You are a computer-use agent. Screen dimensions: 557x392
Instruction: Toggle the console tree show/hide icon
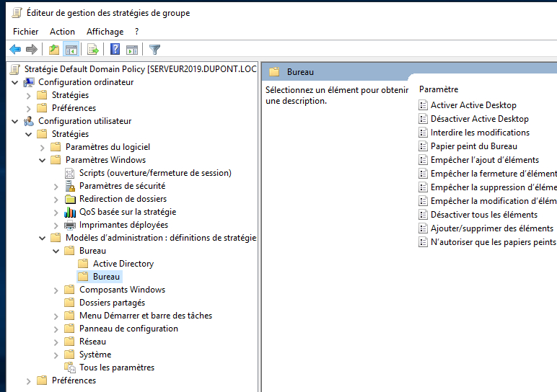coord(71,49)
